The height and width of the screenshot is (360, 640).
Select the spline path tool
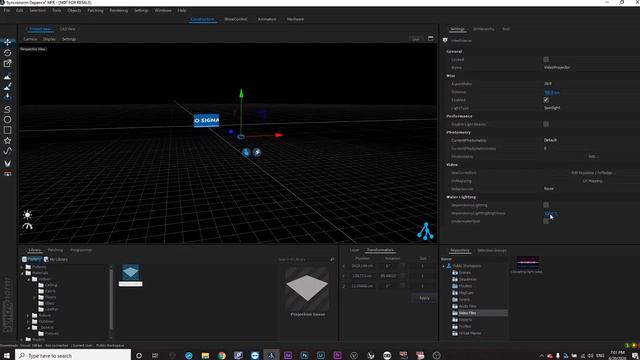click(x=7, y=151)
